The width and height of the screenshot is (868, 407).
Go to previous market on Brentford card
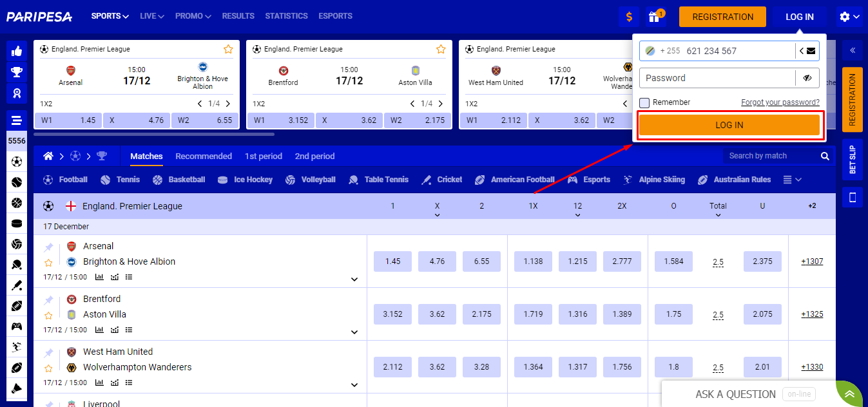point(412,104)
